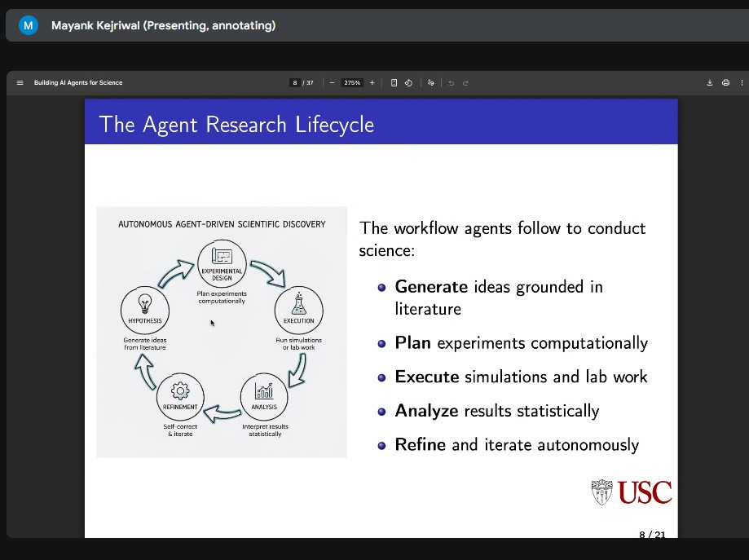The width and height of the screenshot is (749, 560).
Task: Click the workflow agents follow intro sentence
Action: coord(502,239)
